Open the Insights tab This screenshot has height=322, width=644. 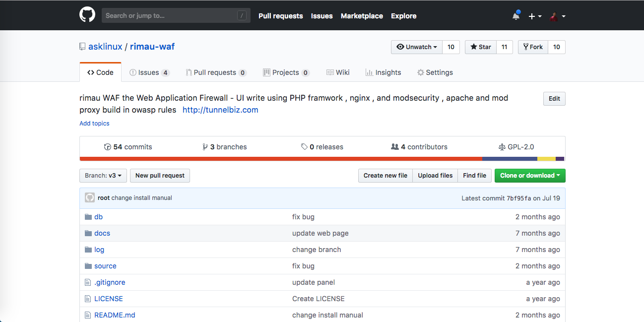[x=383, y=72]
